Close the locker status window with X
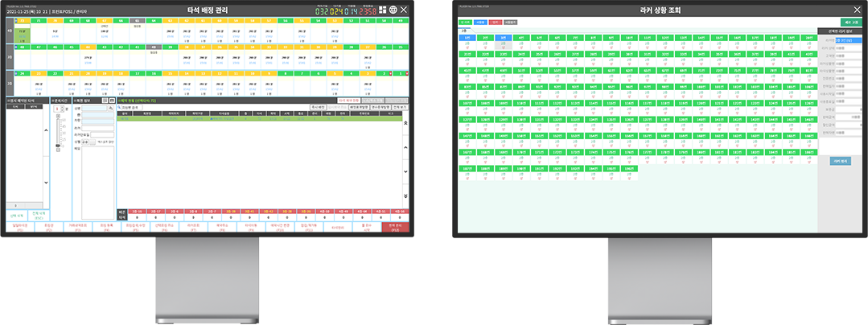Image resolution: width=868 pixels, height=325 pixels. (x=856, y=9)
